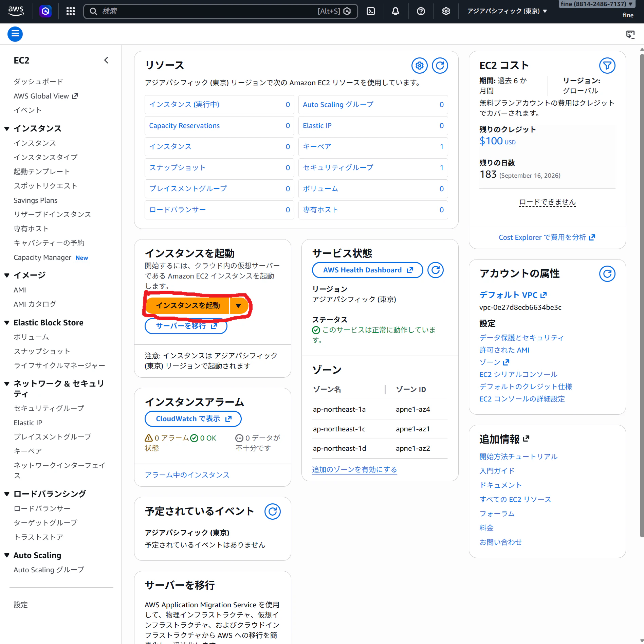Open the 追加情報 external link icon
Screen dimensions: 644x644
click(526, 439)
